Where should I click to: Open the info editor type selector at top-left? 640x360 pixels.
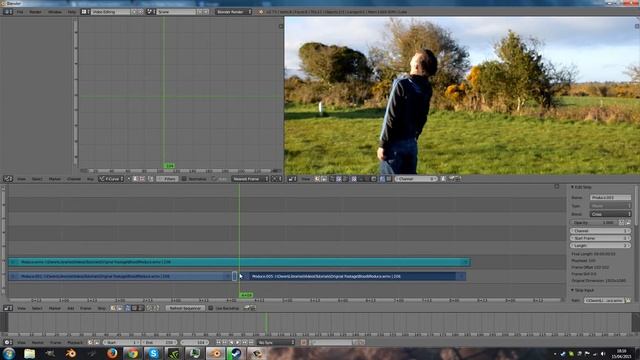coord(8,12)
